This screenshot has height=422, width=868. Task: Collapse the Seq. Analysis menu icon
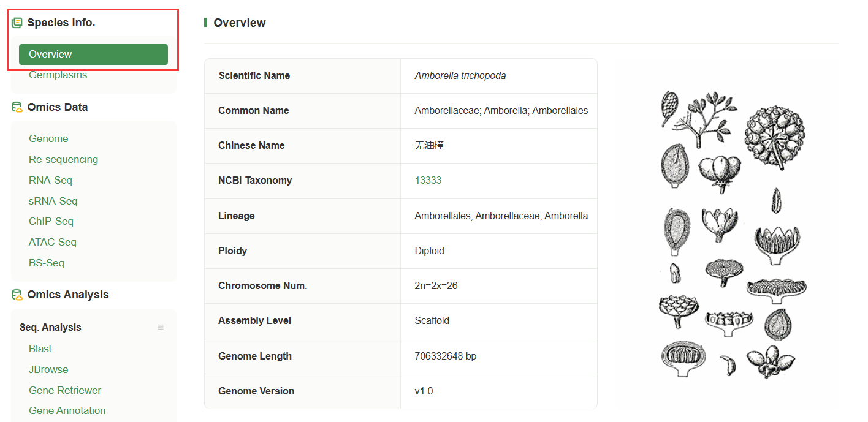pyautogui.click(x=161, y=327)
